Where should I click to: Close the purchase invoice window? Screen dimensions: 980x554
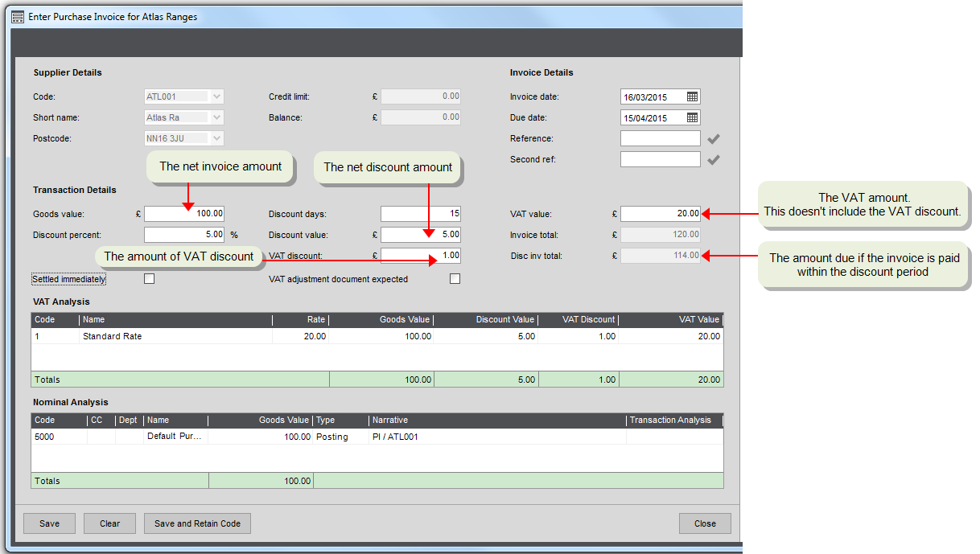pyautogui.click(x=705, y=523)
